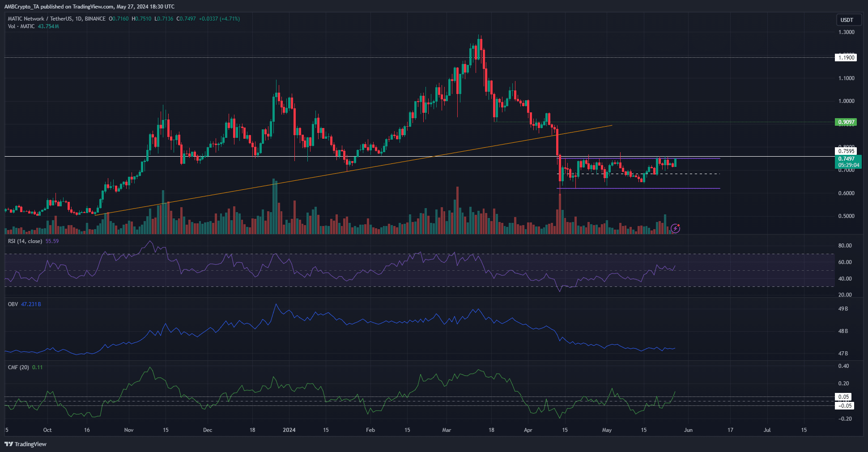Click the high price H0.7510 in header
The width and height of the screenshot is (868, 452).
tap(141, 19)
